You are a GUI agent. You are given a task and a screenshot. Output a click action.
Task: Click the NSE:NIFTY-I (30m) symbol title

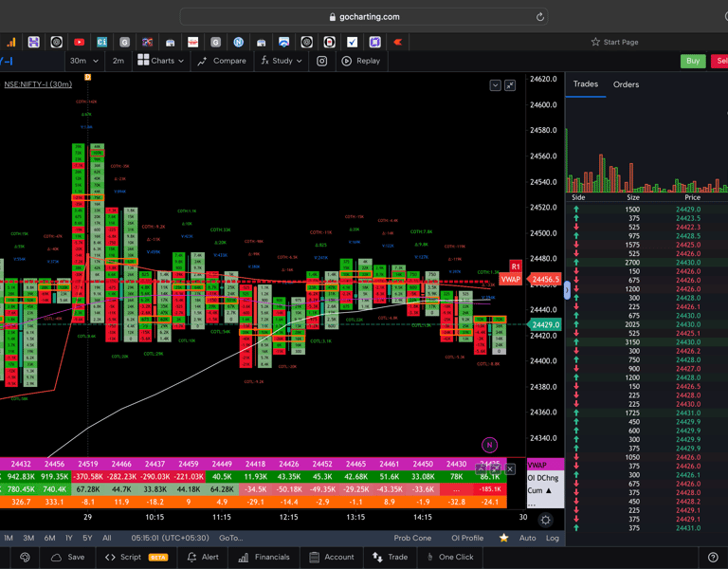tap(38, 84)
